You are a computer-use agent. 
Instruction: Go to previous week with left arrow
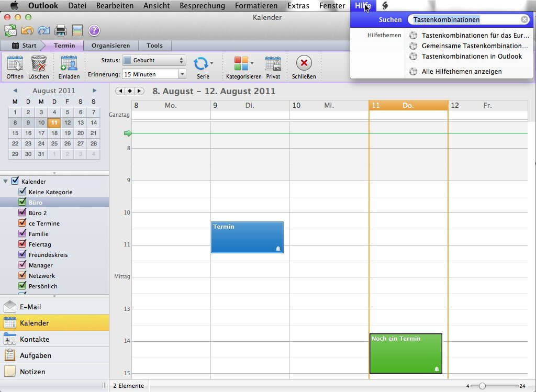(x=121, y=91)
